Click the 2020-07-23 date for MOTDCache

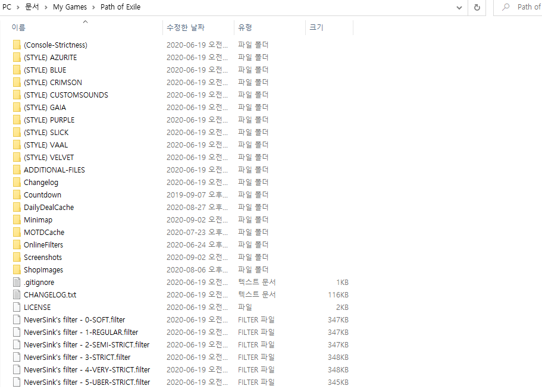point(197,233)
